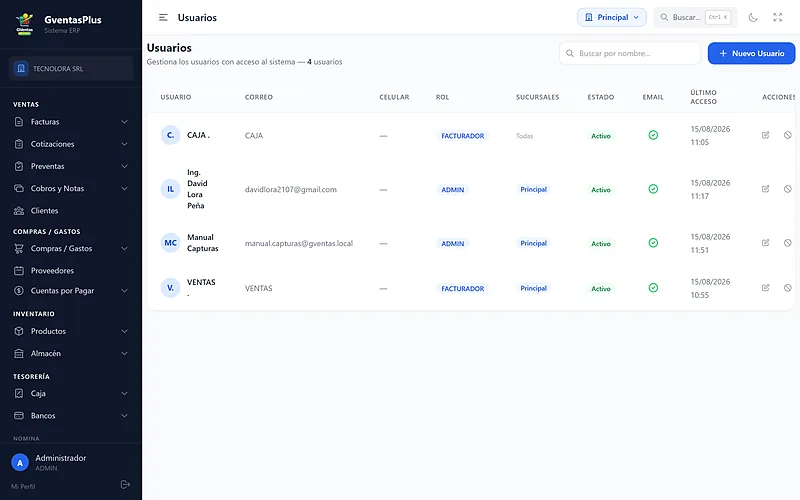Screen dimensions: 800x500
Task: Click the Activo status for David Lora
Action: [601, 190]
